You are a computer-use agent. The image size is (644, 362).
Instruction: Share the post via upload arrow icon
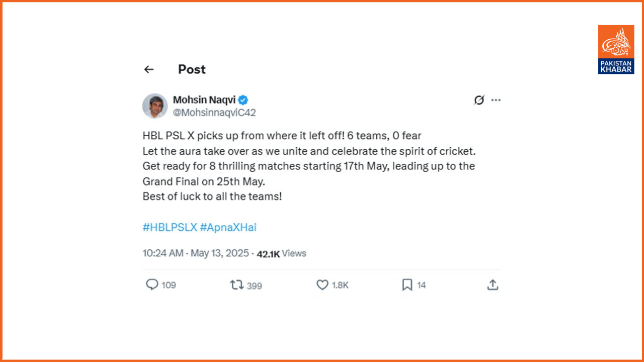coord(493,285)
